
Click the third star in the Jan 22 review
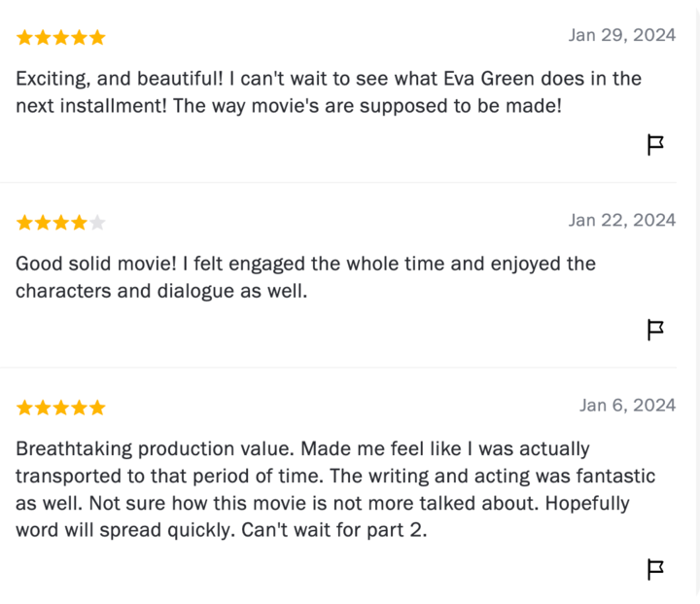coord(60,222)
